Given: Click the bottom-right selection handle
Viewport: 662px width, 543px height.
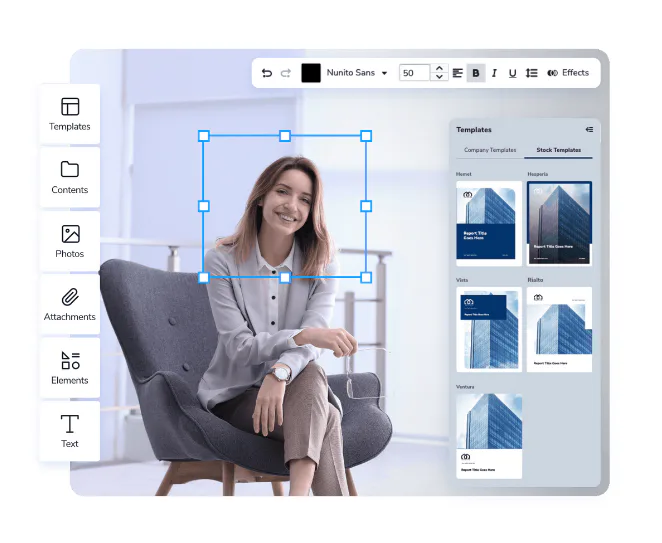Looking at the screenshot, I should 366,277.
